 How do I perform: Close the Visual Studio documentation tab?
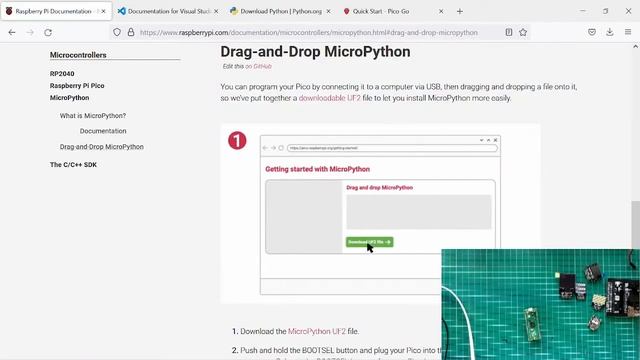point(216,11)
